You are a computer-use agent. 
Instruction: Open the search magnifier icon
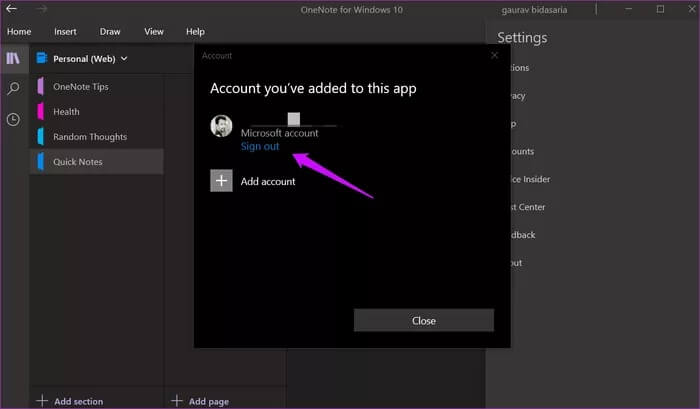[13, 88]
